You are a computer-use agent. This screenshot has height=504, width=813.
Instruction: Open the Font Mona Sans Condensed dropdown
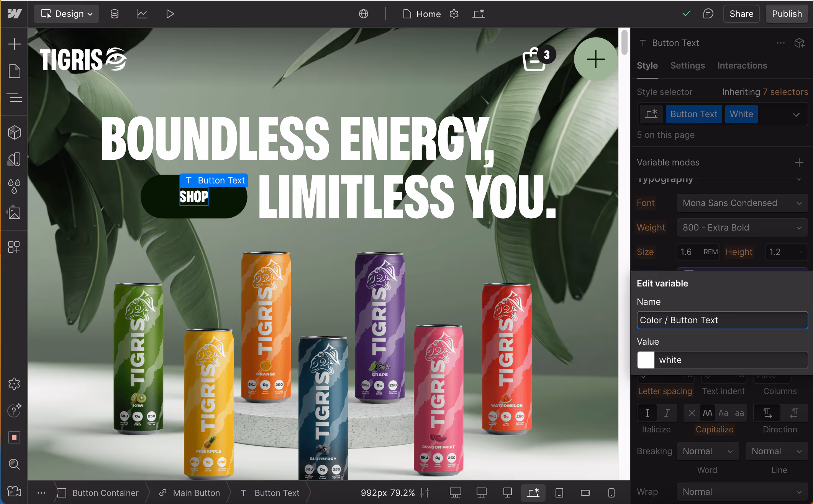click(x=742, y=203)
